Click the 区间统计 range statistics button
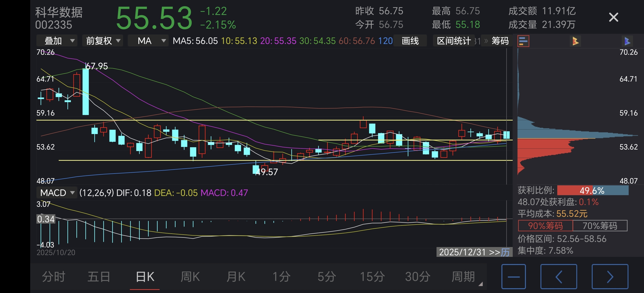644x293 pixels. [x=454, y=41]
